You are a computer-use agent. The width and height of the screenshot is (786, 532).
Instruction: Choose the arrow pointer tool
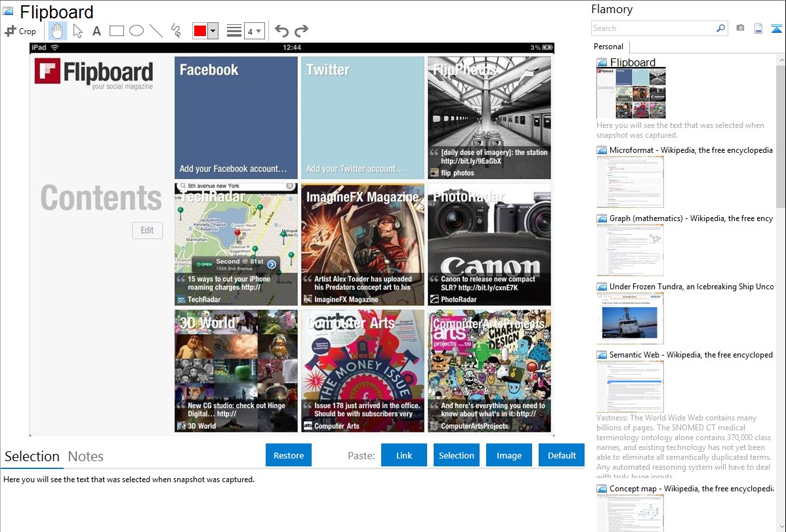[x=77, y=31]
